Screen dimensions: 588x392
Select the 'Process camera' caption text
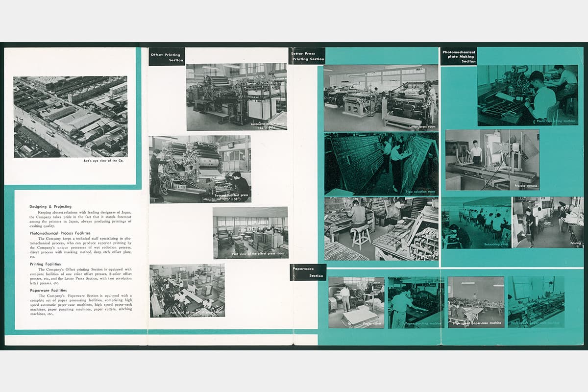(526, 186)
